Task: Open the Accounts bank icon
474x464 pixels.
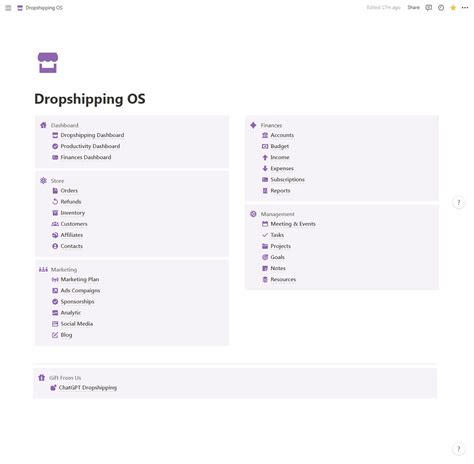Action: coord(265,135)
